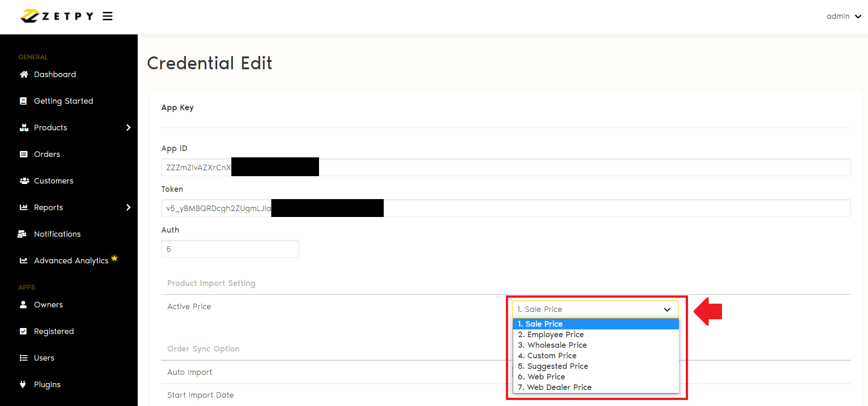Click the Order Sync Option header
Image resolution: width=868 pixels, height=406 pixels.
point(203,349)
